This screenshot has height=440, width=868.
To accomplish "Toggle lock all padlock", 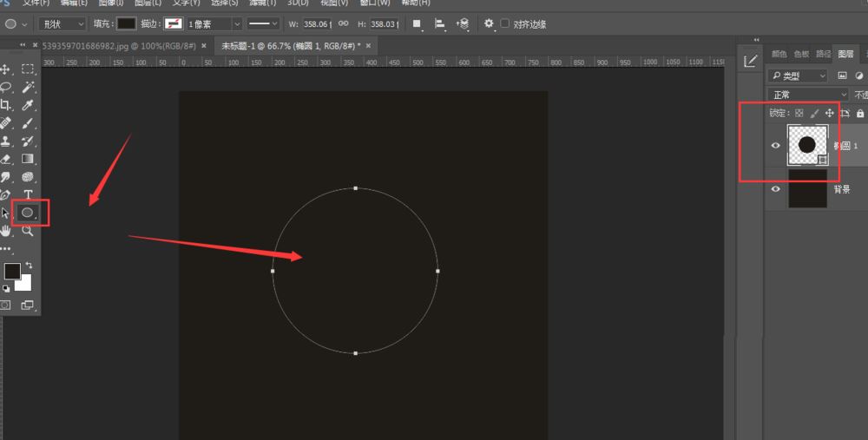I will coord(859,113).
